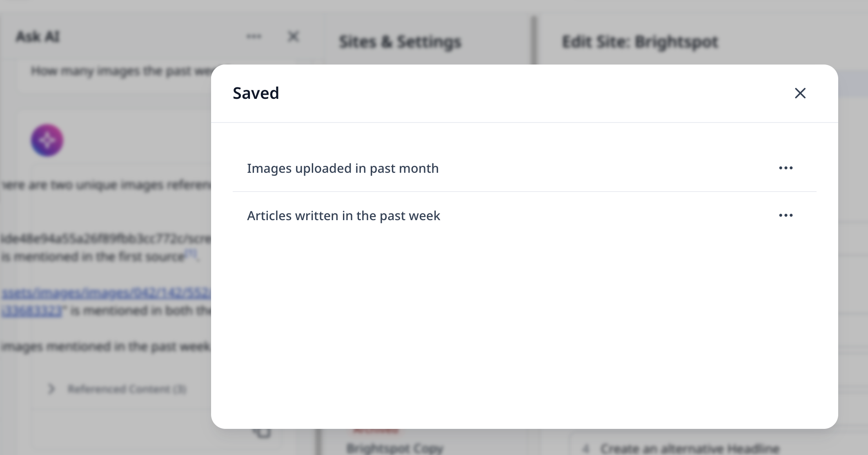Open saved prompt Images uploaded in past month
Image resolution: width=868 pixels, height=455 pixels.
343,168
